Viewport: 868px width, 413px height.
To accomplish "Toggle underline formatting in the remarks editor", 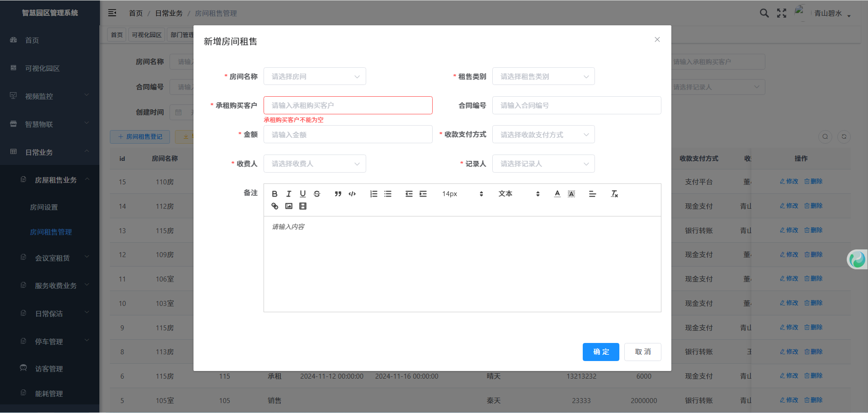I will [x=302, y=194].
